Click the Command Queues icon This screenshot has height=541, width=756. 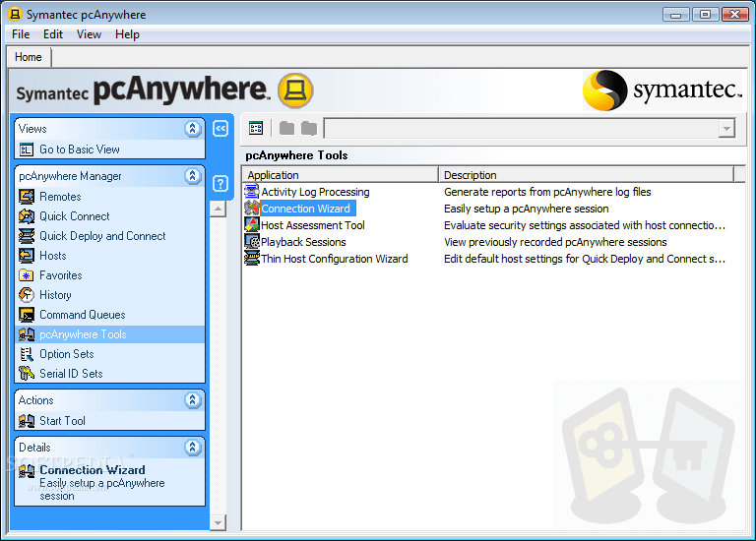26,315
